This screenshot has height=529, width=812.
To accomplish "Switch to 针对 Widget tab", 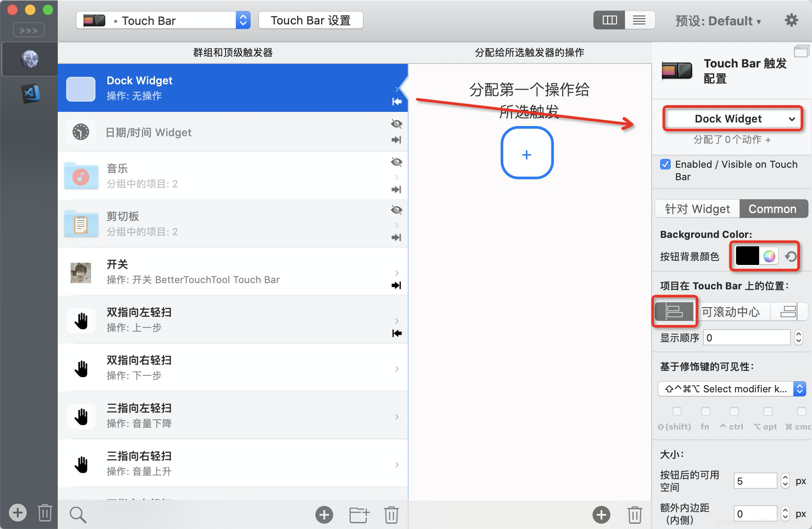I will pyautogui.click(x=697, y=209).
